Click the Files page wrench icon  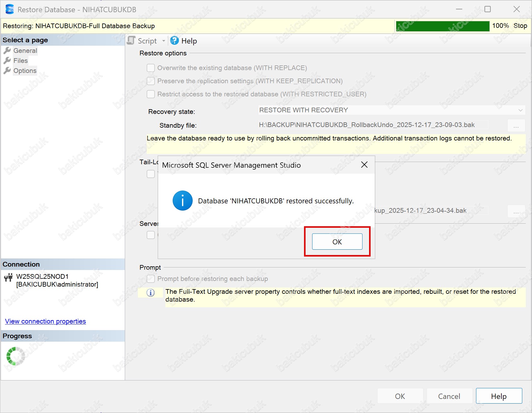[x=7, y=61]
